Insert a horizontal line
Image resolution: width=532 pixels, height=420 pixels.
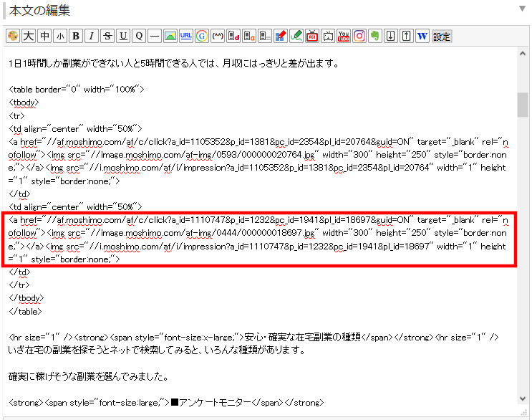tap(155, 36)
